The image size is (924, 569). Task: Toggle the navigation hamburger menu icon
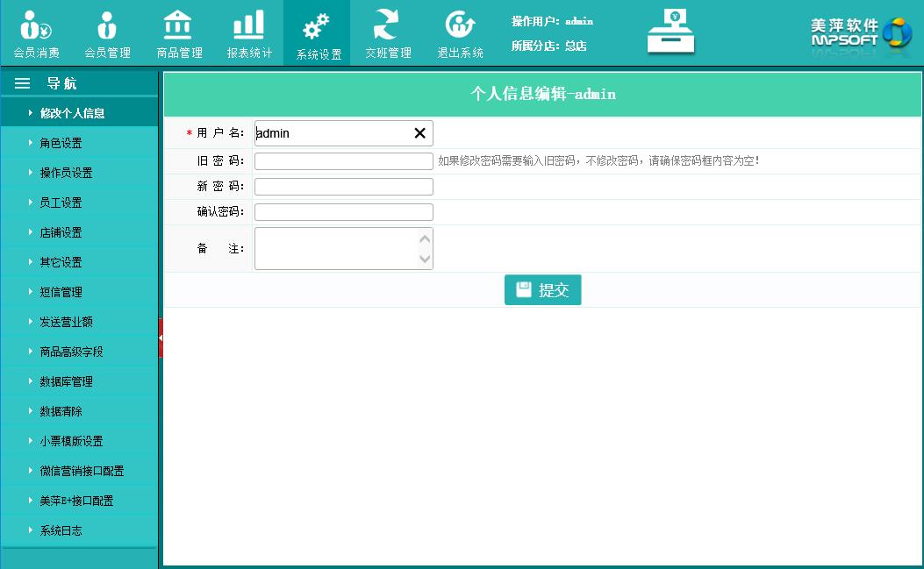[x=23, y=83]
